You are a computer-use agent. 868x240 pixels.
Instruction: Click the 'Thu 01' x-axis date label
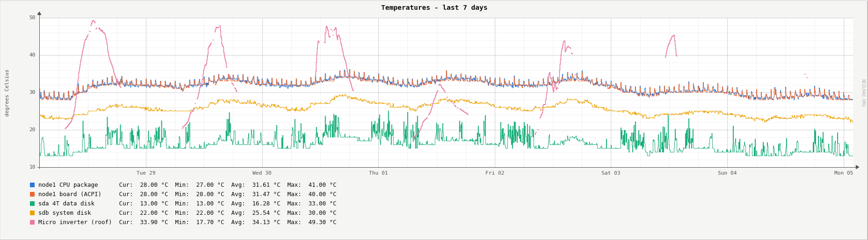(x=378, y=173)
